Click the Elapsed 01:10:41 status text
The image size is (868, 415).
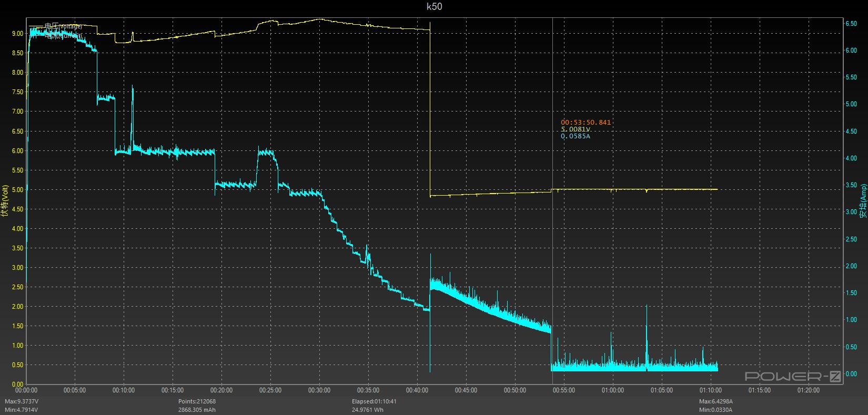point(374,401)
